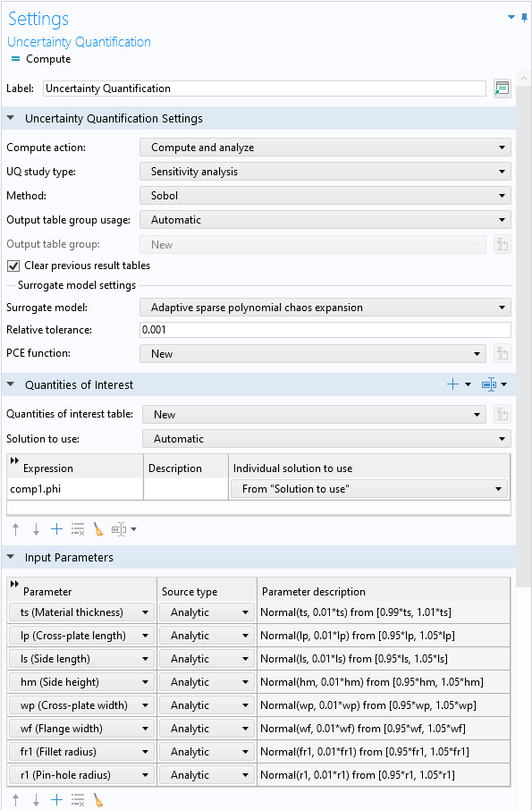Open the UQ study type dropdown
This screenshot has height=810, width=532.
pos(325,172)
